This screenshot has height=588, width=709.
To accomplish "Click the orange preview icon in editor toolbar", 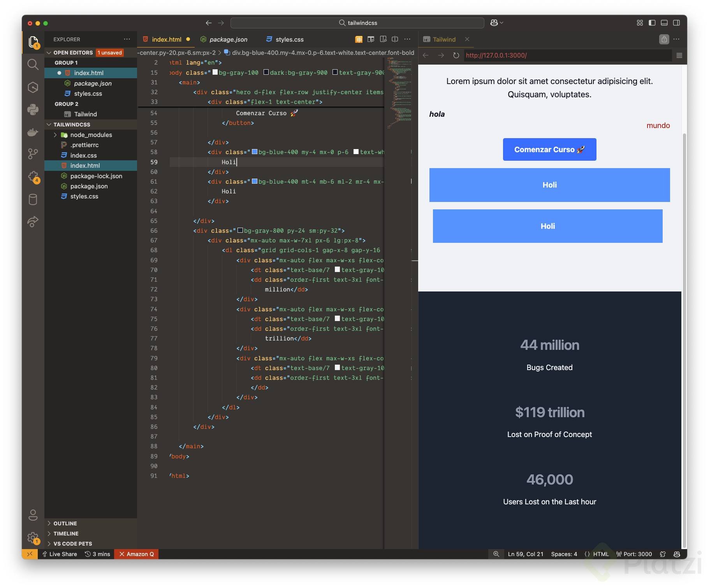I will coord(359,39).
